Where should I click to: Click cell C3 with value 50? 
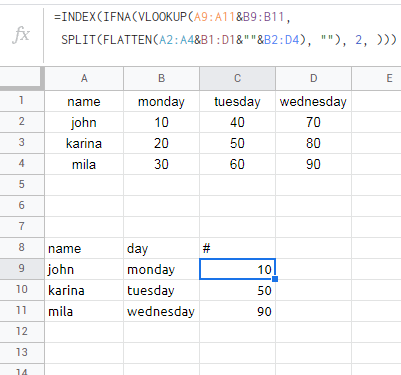pos(237,143)
